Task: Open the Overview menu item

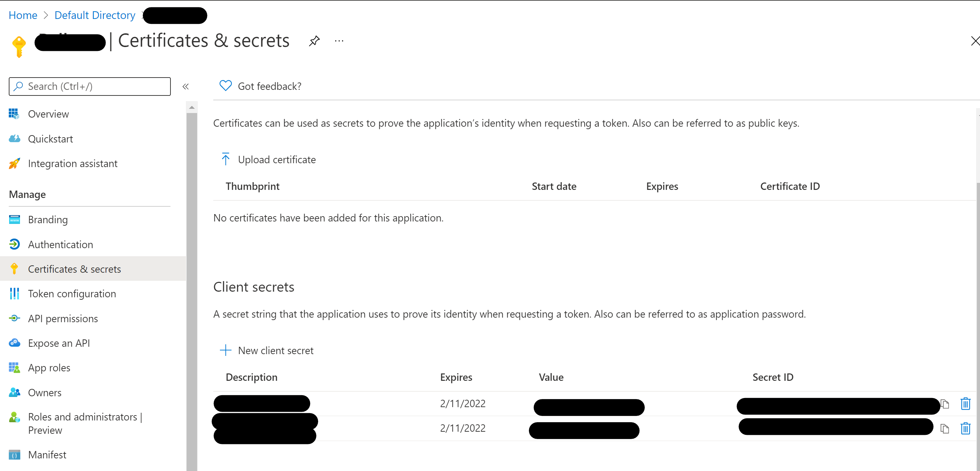Action: pos(48,114)
